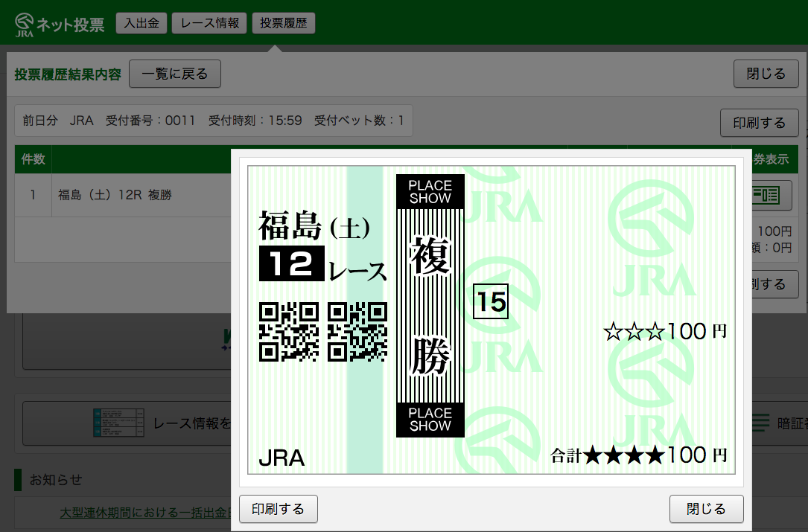This screenshot has height=532, width=808.
Task: Click the 12 レース race number on ticket
Action: click(x=322, y=263)
